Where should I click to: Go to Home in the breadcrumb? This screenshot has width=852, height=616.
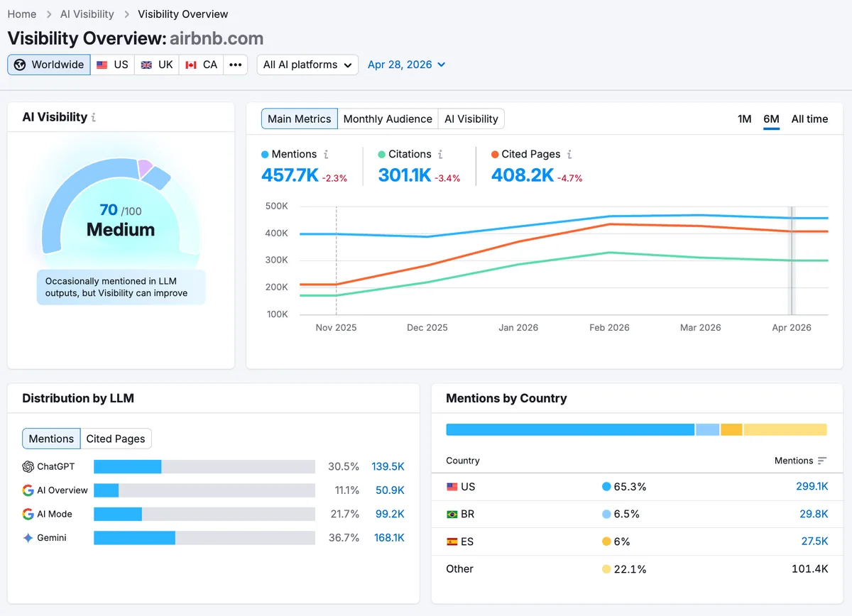tap(22, 14)
